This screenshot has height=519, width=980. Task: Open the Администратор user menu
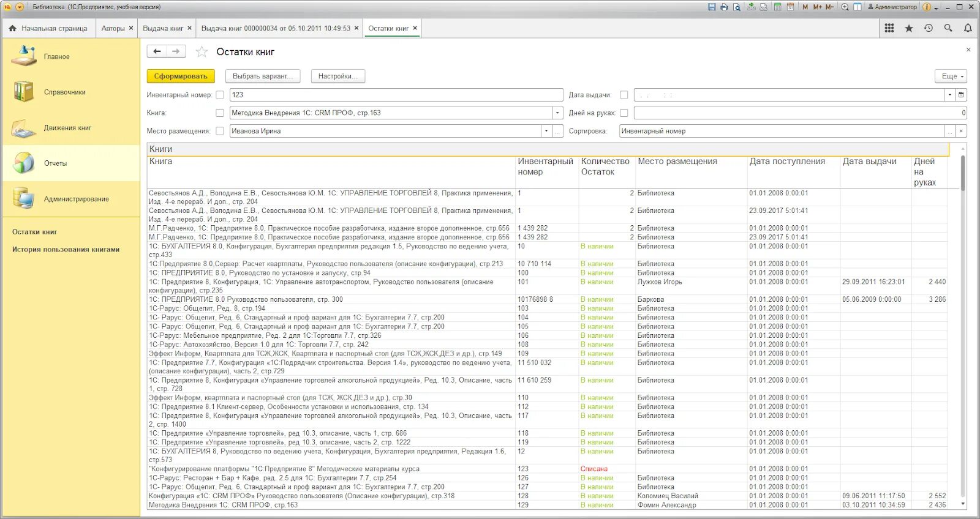tap(892, 7)
